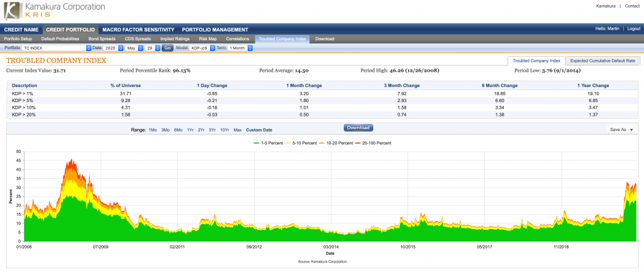The height and width of the screenshot is (272, 644).
Task: Set range to 3Mo
Action: (165, 130)
